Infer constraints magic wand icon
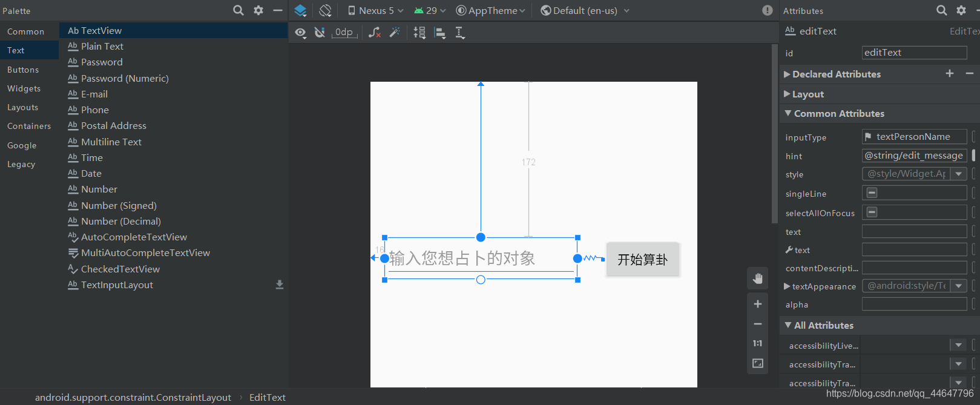The image size is (980, 405). pyautogui.click(x=395, y=33)
